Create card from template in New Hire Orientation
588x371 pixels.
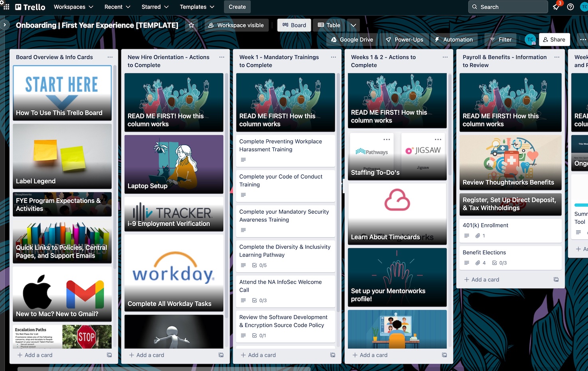pyautogui.click(x=221, y=355)
